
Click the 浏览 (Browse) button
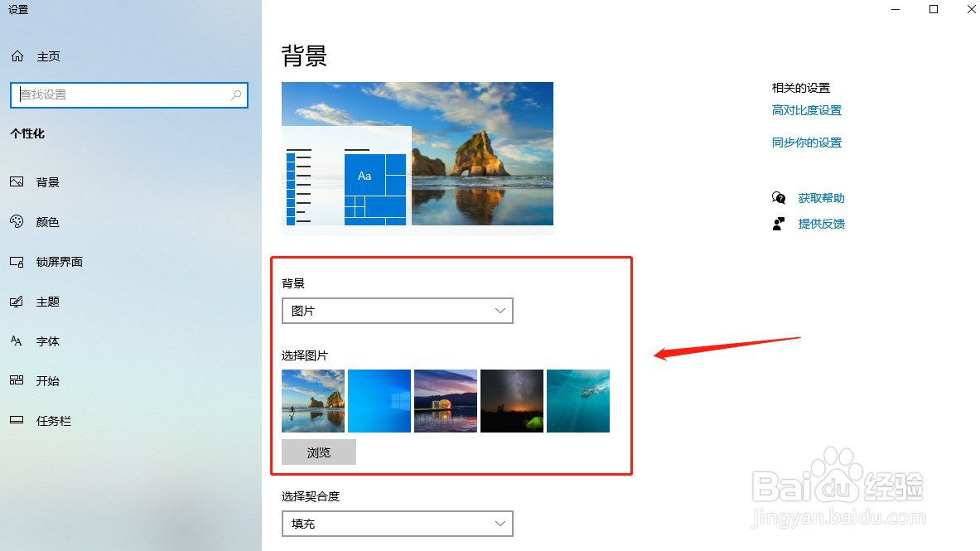[319, 452]
